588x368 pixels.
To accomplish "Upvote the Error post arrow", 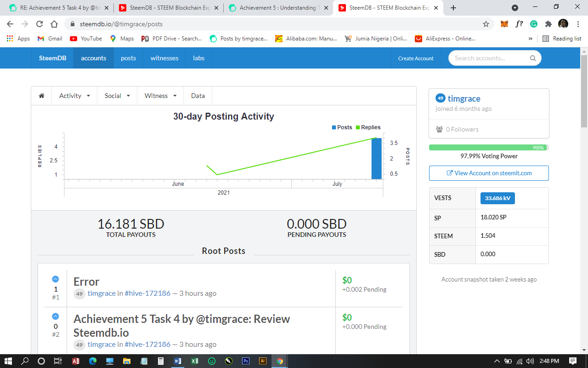I will 56,279.
